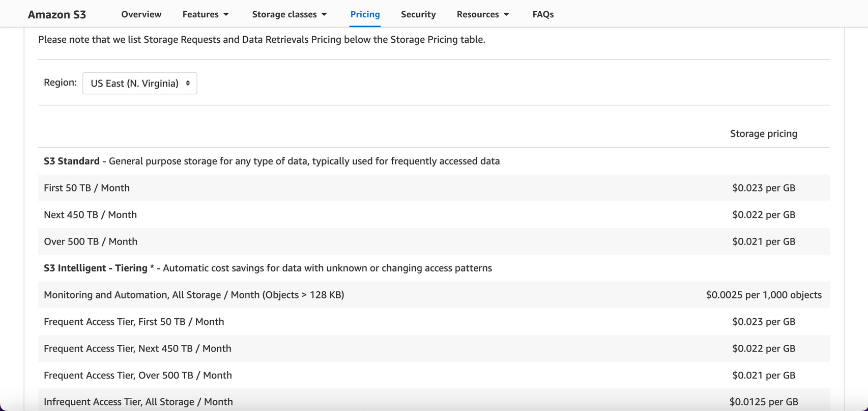Click Infrequent Access Tier, All Storage row
This screenshot has width=868, height=411.
pyautogui.click(x=434, y=400)
